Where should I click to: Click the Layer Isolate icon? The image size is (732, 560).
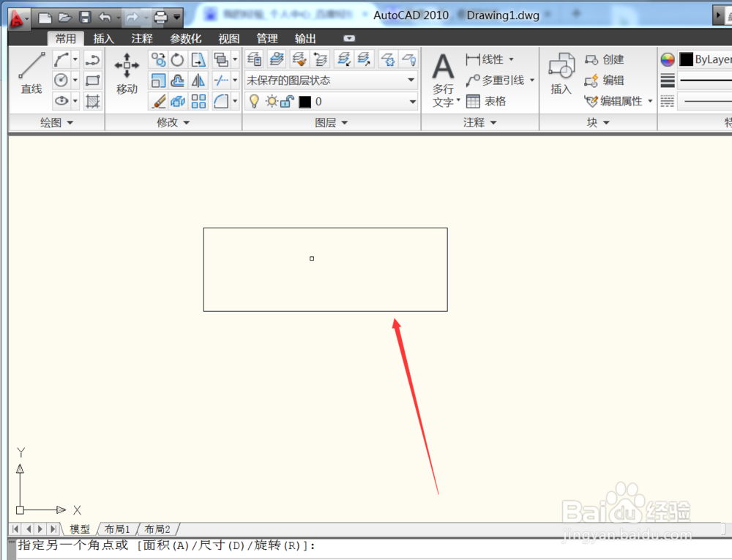pyautogui.click(x=344, y=59)
